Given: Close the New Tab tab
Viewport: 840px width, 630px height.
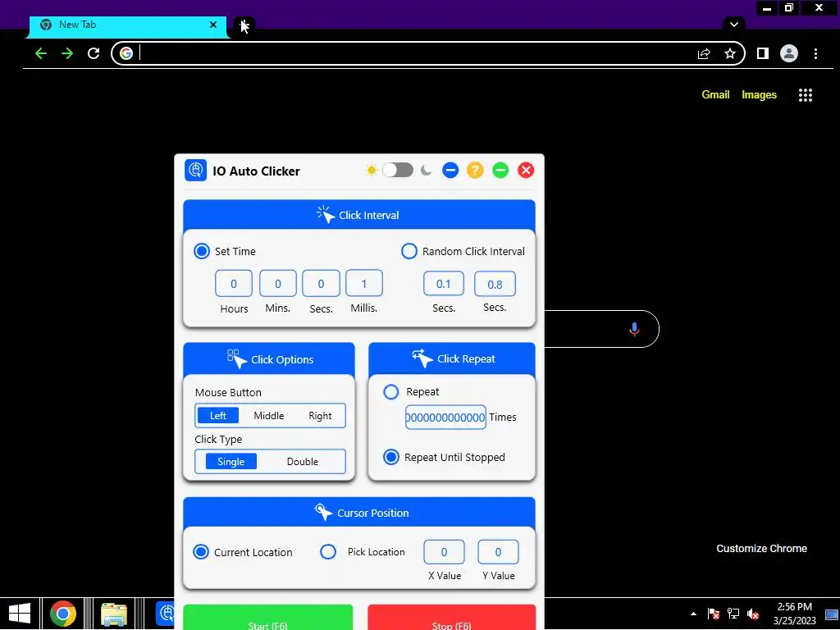Looking at the screenshot, I should pos(213,25).
